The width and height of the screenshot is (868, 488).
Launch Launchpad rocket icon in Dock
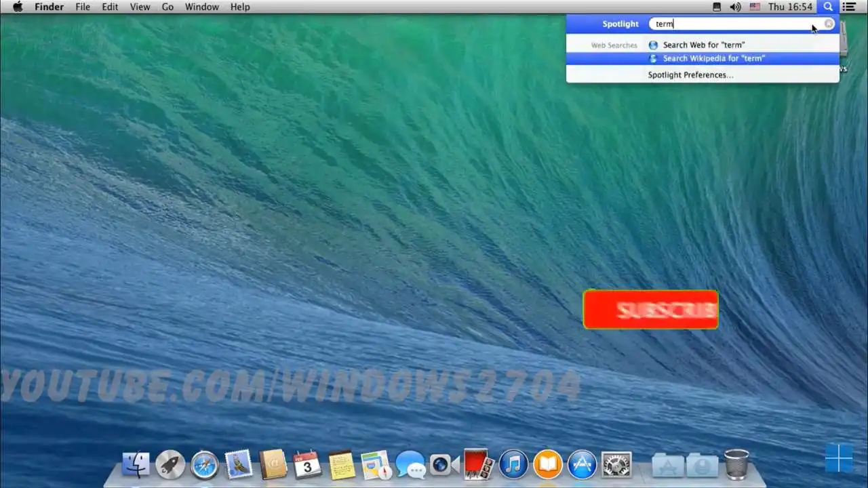click(x=170, y=465)
